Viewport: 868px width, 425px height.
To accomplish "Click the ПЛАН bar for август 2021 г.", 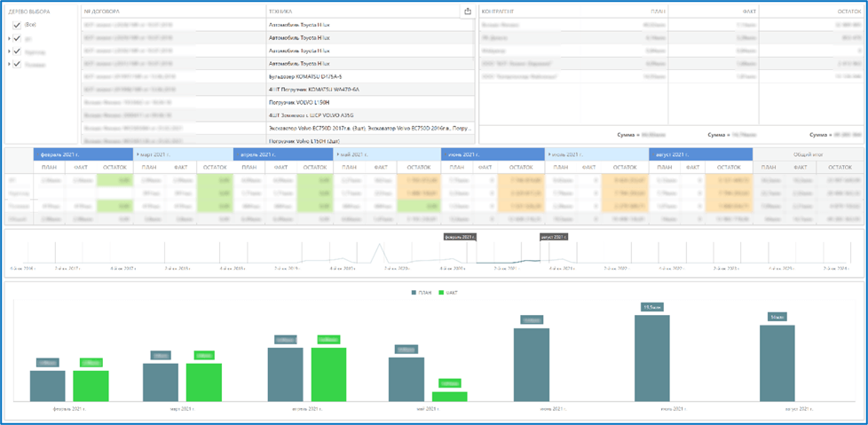I will (x=777, y=364).
